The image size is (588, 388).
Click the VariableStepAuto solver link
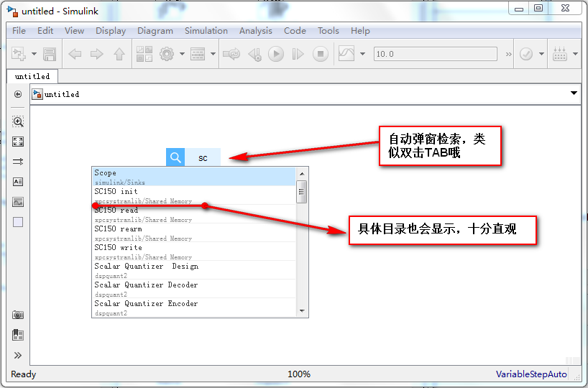[531, 374]
